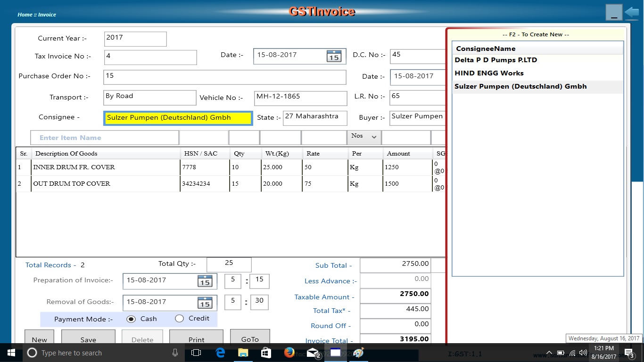
Task: Click into the D.C. No field
Action: click(418, 56)
